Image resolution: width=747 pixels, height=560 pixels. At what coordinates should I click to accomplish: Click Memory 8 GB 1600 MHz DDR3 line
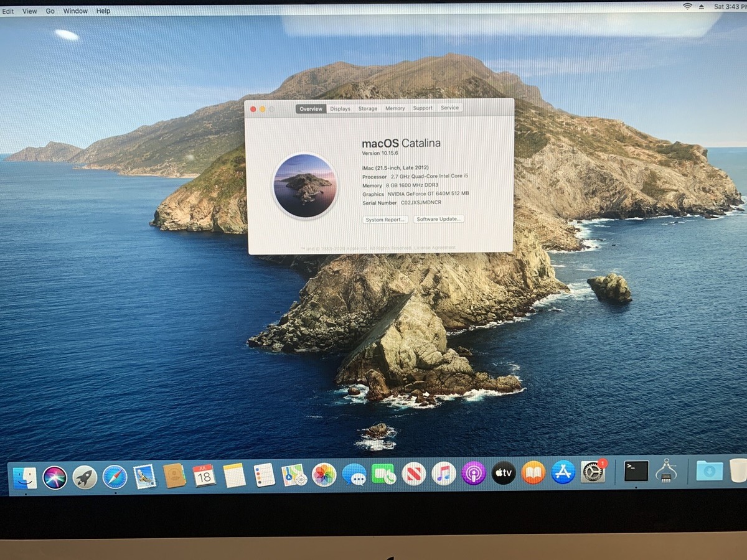tap(400, 185)
